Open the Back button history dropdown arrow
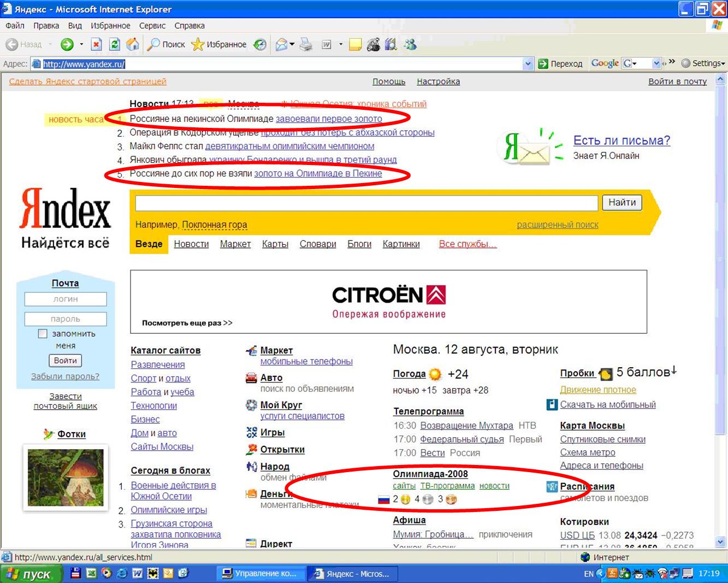Image resolution: width=728 pixels, height=583 pixels. (x=50, y=45)
